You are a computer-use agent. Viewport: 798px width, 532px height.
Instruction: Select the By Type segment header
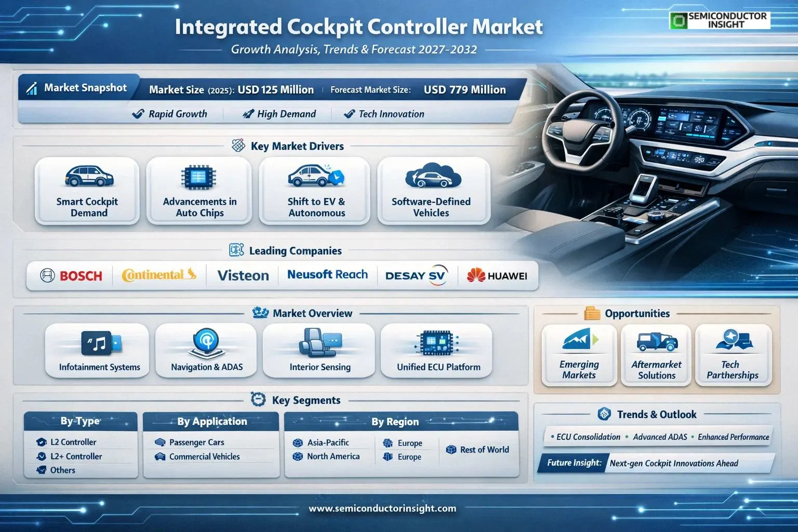tap(81, 421)
